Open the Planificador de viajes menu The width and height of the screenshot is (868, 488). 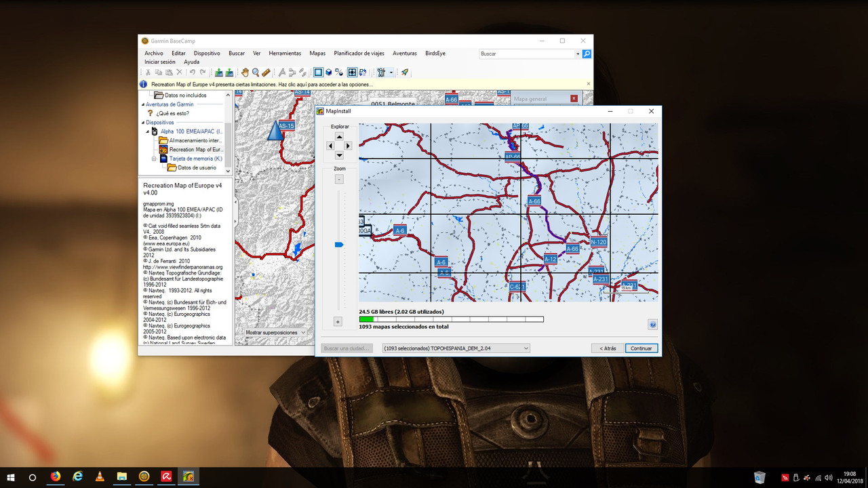pos(359,53)
